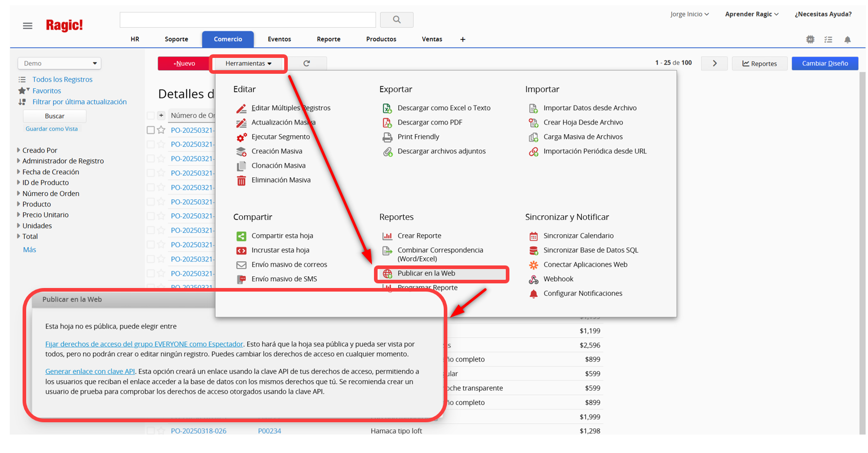The height and width of the screenshot is (453, 868).
Task: Select Envío masivo de correos
Action: coord(289,265)
